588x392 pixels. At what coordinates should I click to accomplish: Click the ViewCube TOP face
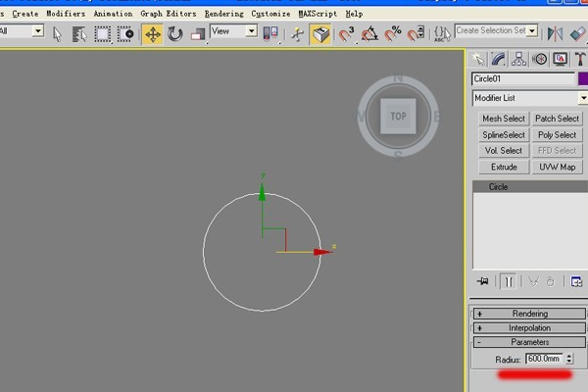click(398, 117)
